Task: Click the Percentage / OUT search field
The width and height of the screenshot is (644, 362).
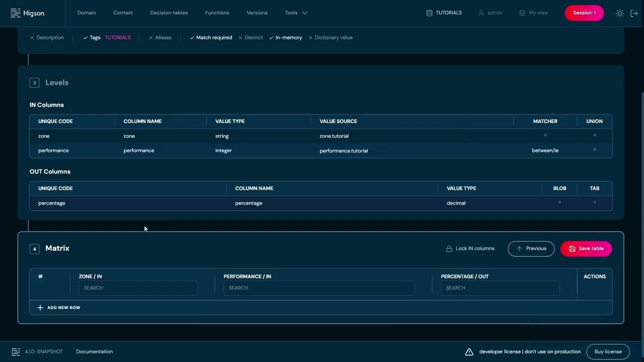Action: click(x=500, y=288)
